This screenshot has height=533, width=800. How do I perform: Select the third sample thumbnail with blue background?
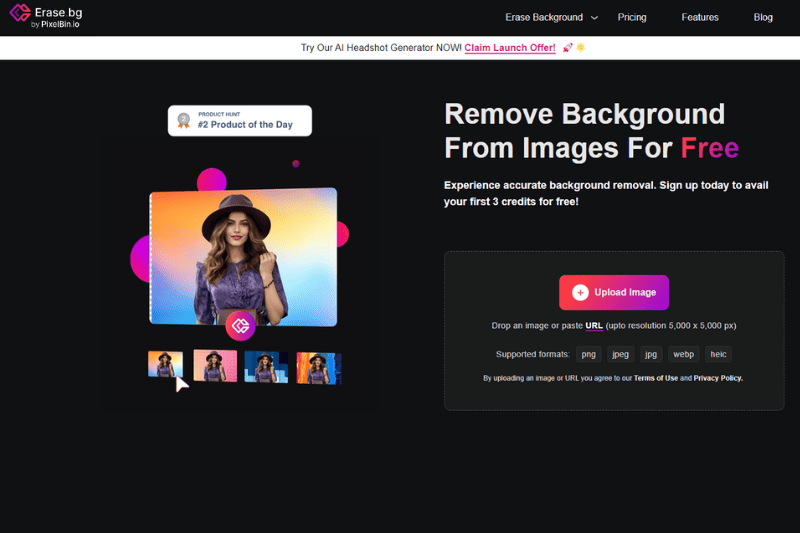[266, 367]
